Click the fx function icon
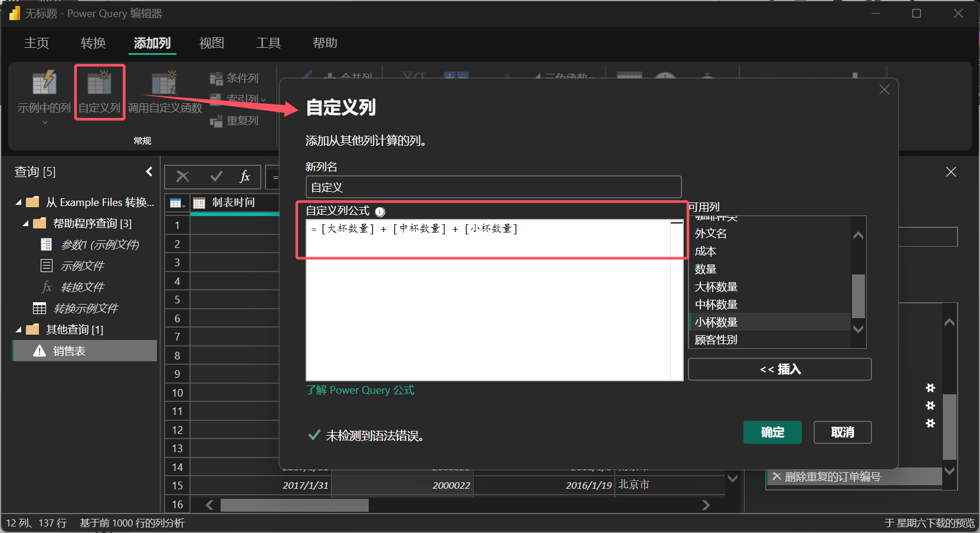Viewport: 980px width, 533px height. pos(245,176)
